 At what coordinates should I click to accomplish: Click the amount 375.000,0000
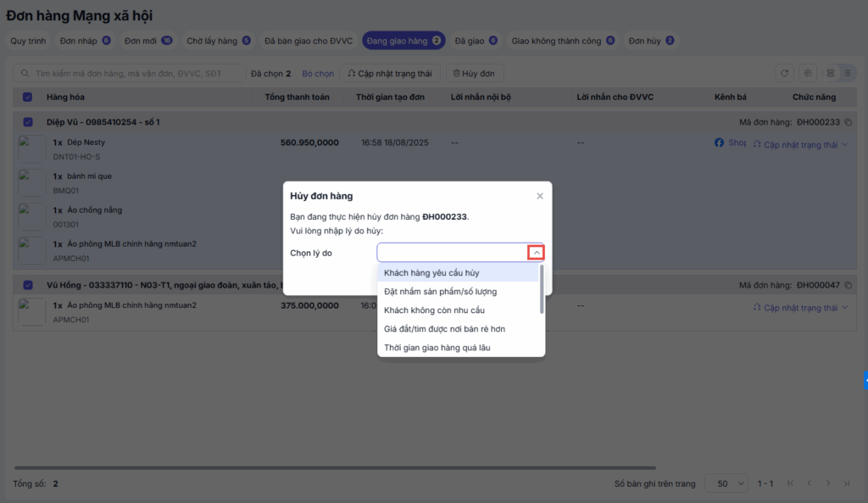coord(309,306)
